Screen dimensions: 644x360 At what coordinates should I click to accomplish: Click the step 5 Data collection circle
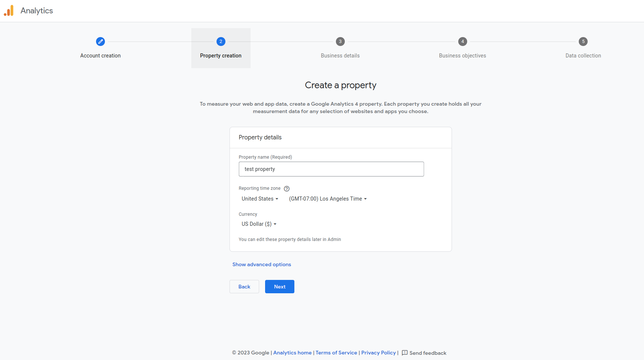pyautogui.click(x=583, y=42)
